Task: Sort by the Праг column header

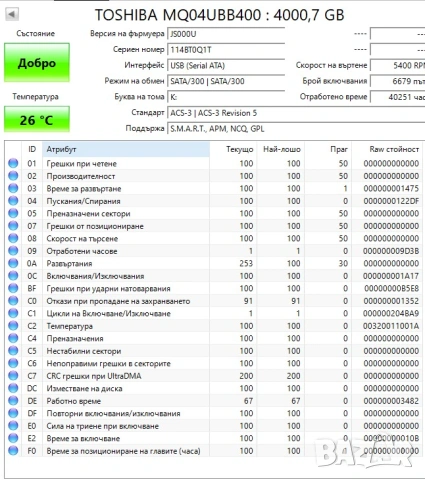Action: tap(328, 149)
